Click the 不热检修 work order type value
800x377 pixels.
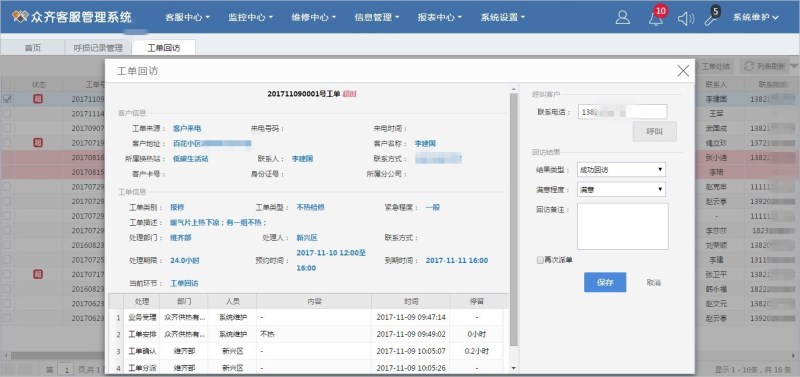pos(310,208)
